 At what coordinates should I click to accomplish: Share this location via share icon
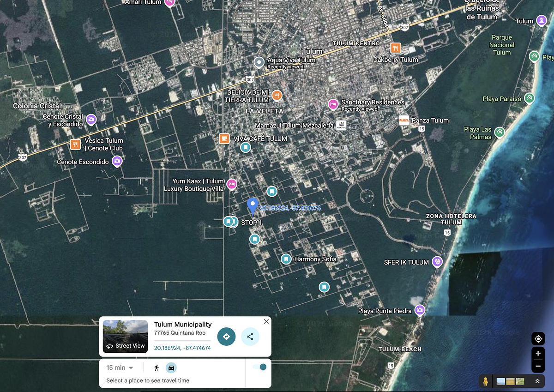pyautogui.click(x=250, y=337)
